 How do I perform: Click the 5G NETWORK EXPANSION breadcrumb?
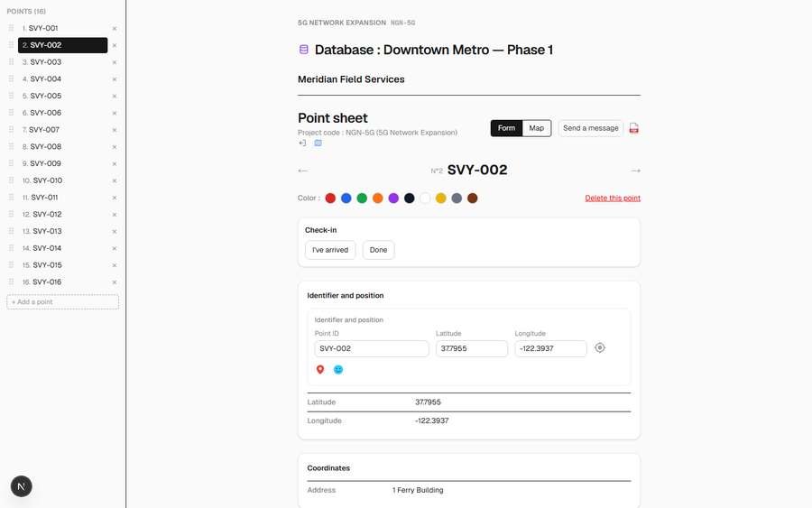(x=342, y=23)
